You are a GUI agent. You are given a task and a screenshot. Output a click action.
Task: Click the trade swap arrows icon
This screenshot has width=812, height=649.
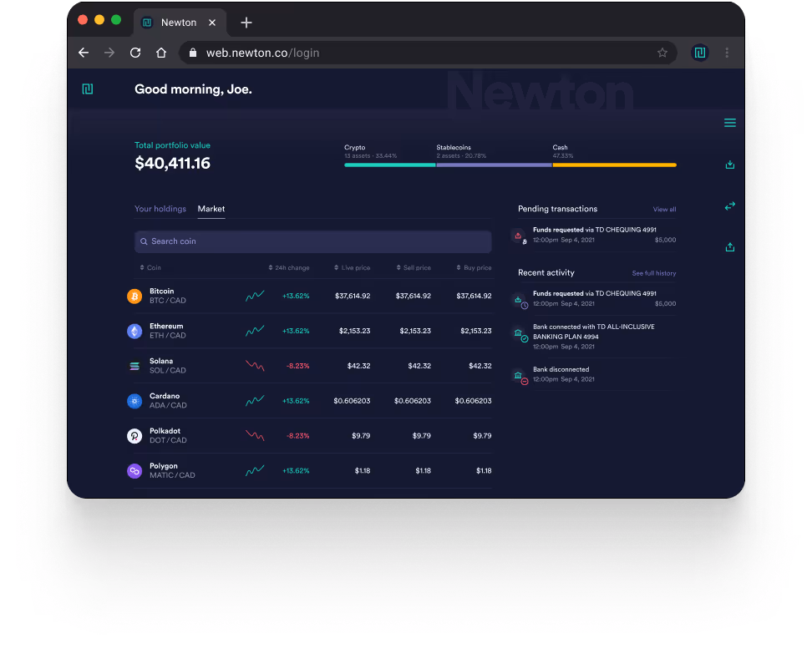point(729,206)
